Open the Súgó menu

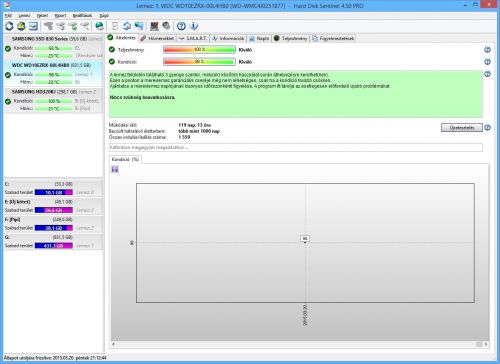coord(104,16)
